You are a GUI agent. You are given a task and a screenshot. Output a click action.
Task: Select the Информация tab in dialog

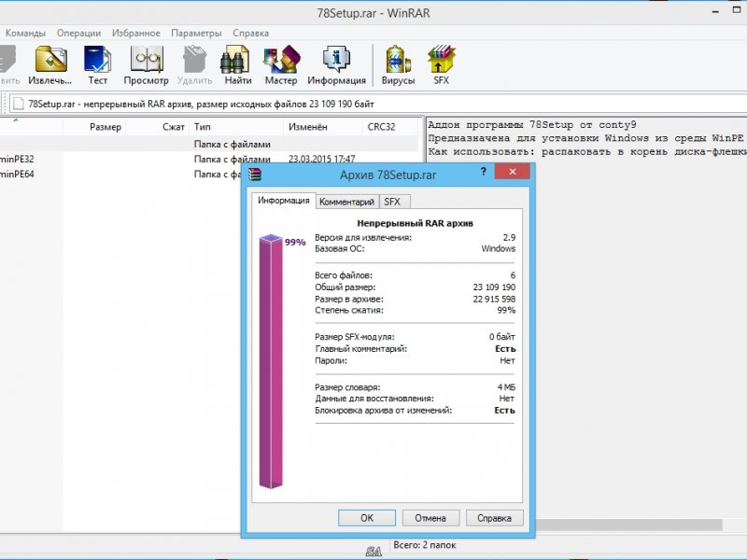click(284, 201)
